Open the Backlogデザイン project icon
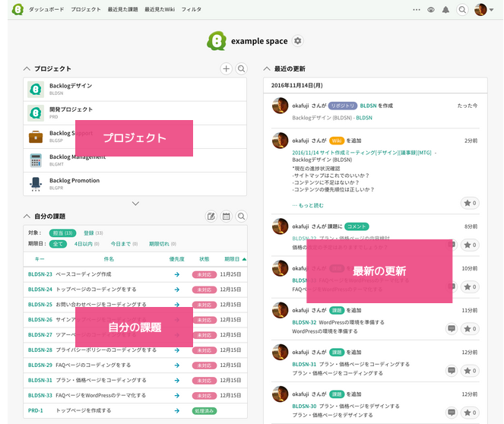This screenshot has width=504, height=424. coord(36,90)
